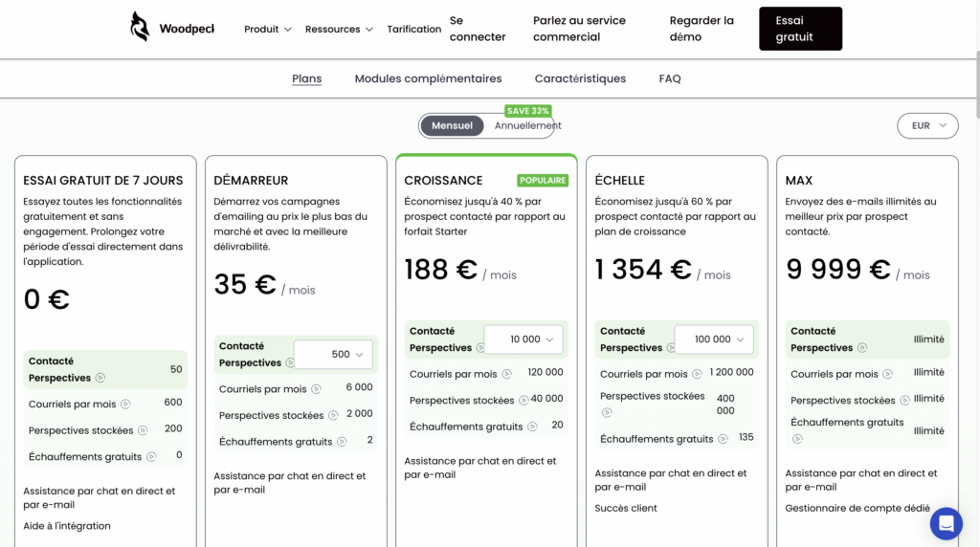This screenshot has height=547, width=980.
Task: Open the 100 000 prospects dropdown in Échelle
Action: tap(714, 339)
